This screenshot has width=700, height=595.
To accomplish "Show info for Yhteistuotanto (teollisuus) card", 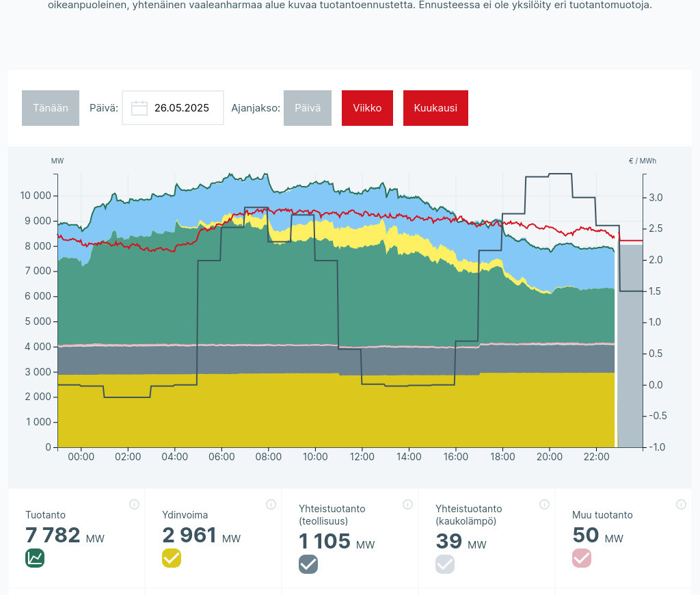I will pyautogui.click(x=407, y=505).
